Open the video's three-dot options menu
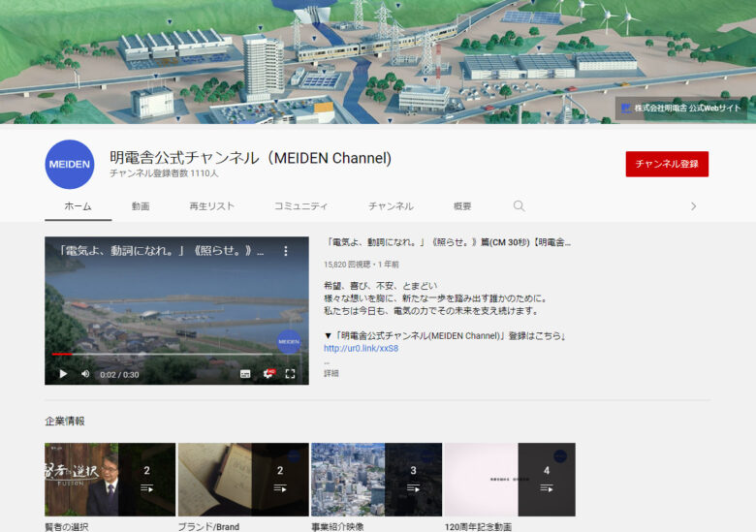This screenshot has height=532, width=756. point(286,251)
